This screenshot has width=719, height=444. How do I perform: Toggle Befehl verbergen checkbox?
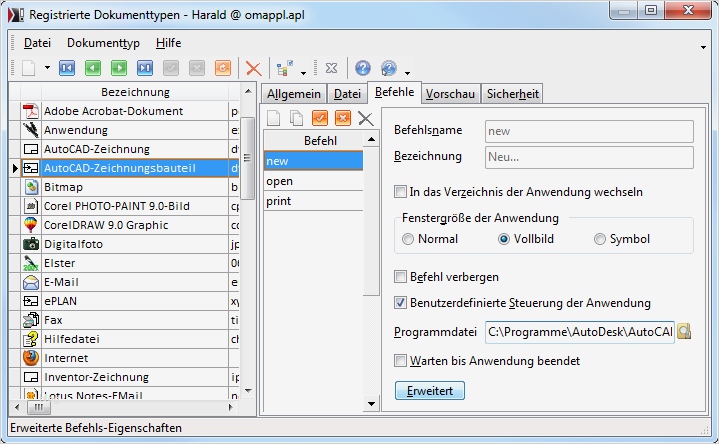400,277
